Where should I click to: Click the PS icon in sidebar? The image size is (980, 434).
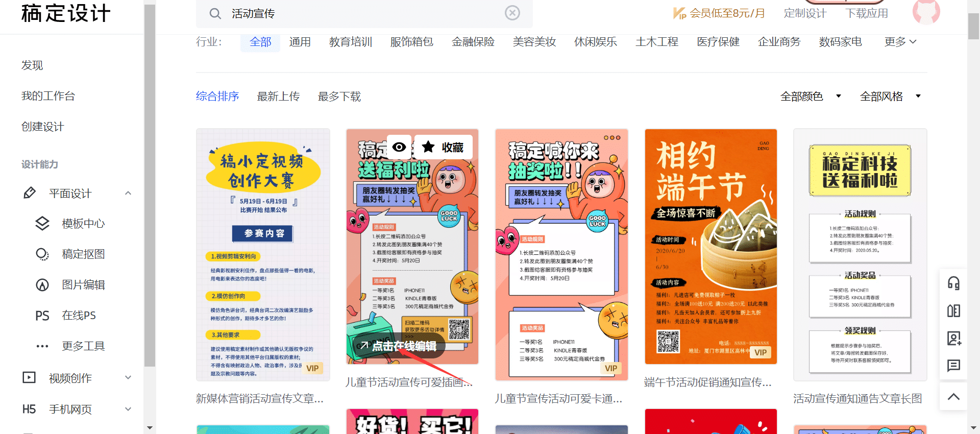pyautogui.click(x=42, y=316)
